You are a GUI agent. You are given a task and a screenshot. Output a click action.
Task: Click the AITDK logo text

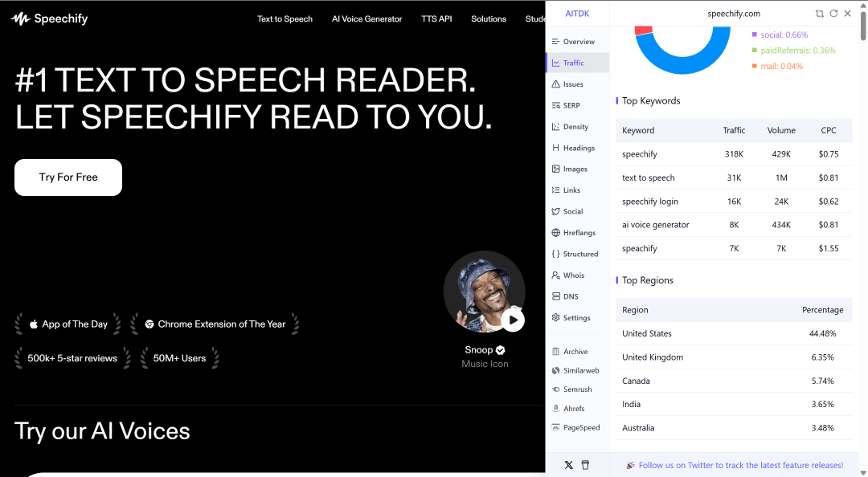(577, 14)
